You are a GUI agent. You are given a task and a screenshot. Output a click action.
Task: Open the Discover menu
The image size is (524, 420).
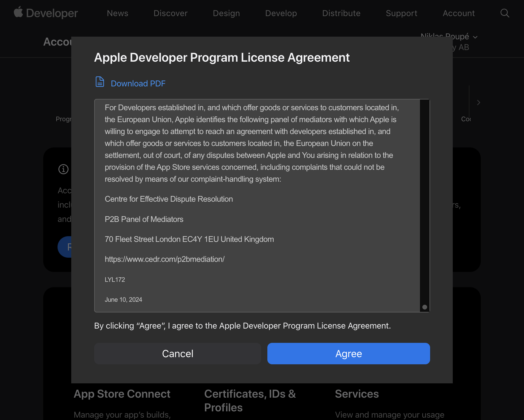point(170,13)
